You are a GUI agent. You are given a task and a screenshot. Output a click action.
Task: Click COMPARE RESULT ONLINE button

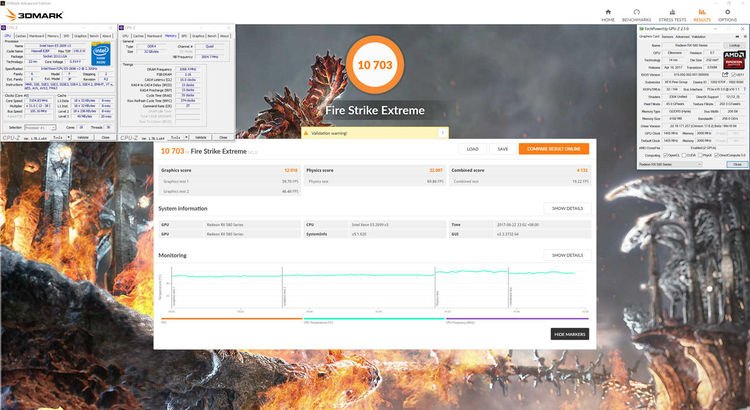[x=554, y=149]
